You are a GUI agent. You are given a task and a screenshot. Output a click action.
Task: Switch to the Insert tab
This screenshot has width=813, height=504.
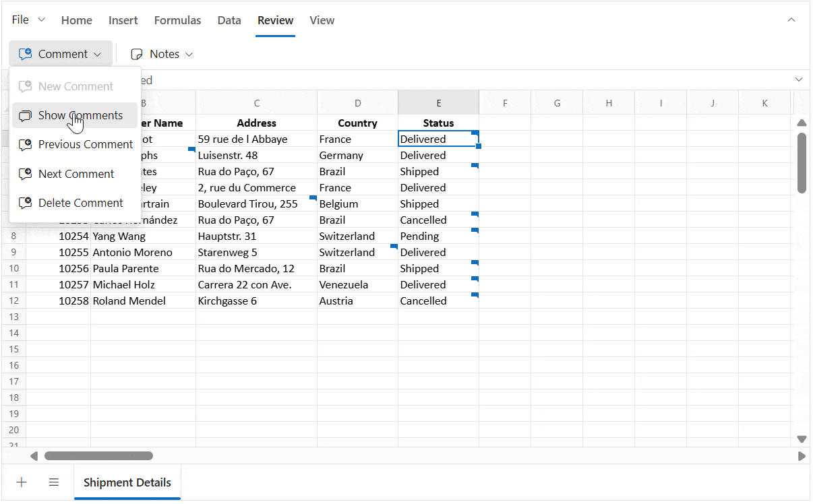tap(123, 20)
